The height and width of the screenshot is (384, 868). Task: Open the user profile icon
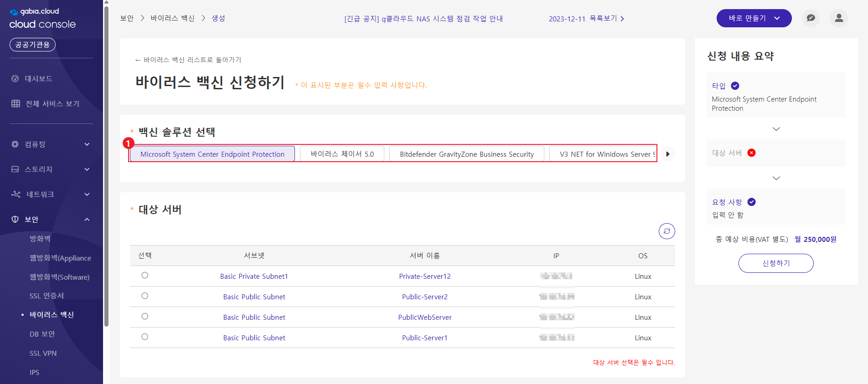pos(838,18)
